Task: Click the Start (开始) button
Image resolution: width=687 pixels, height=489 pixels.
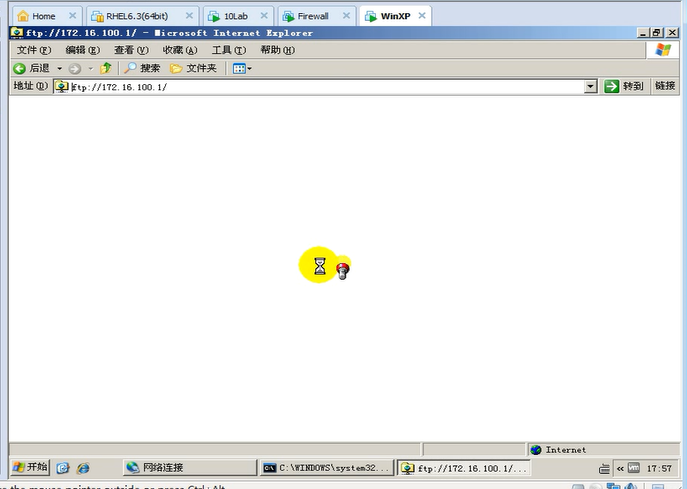Action: 30,467
